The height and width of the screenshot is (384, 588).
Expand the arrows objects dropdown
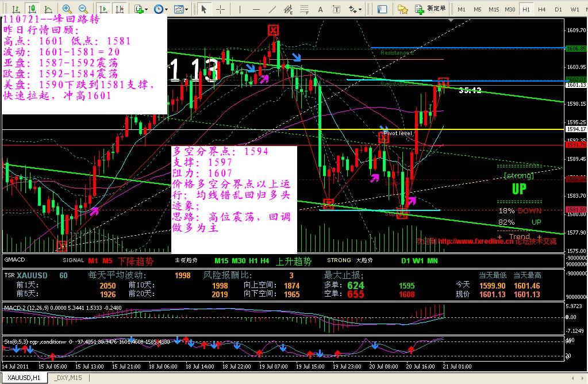tap(360, 9)
